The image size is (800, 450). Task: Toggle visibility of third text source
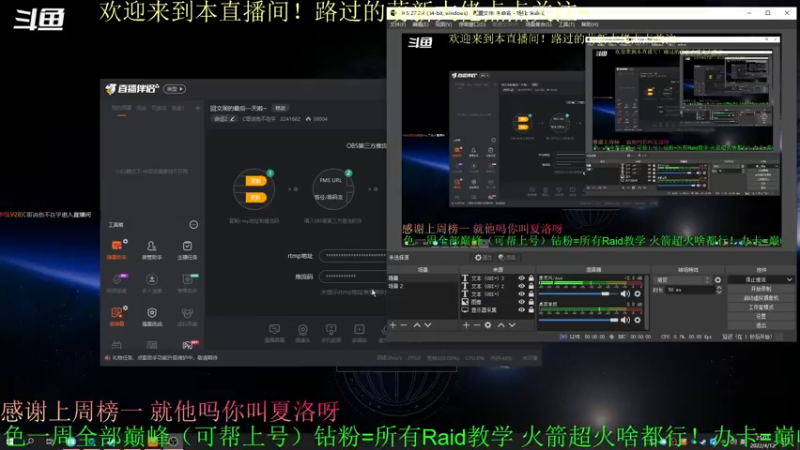click(x=521, y=294)
